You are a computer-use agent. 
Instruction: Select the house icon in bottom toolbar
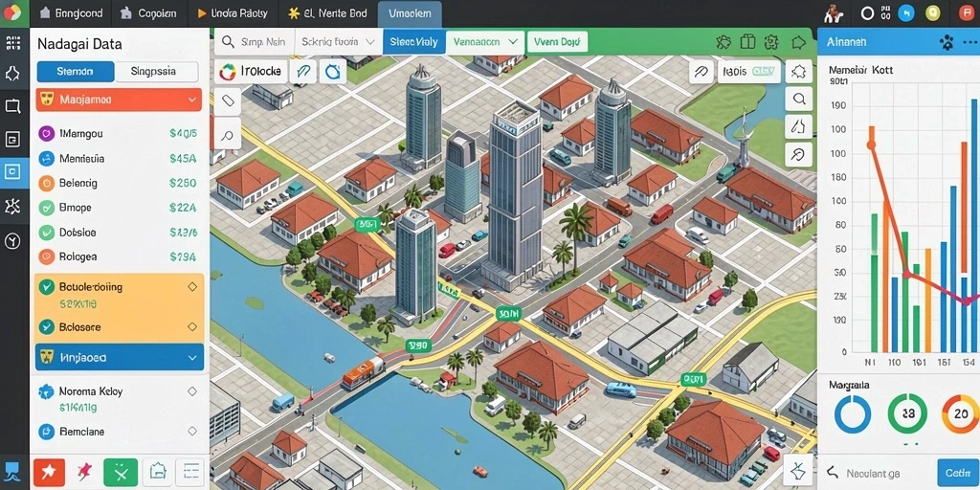(x=158, y=472)
